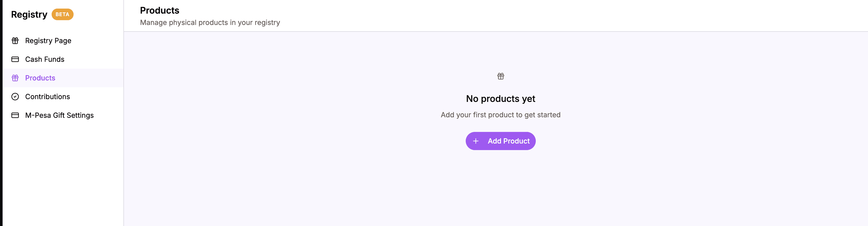
Task: Select the highlighted Products sidebar entry
Action: click(x=40, y=78)
